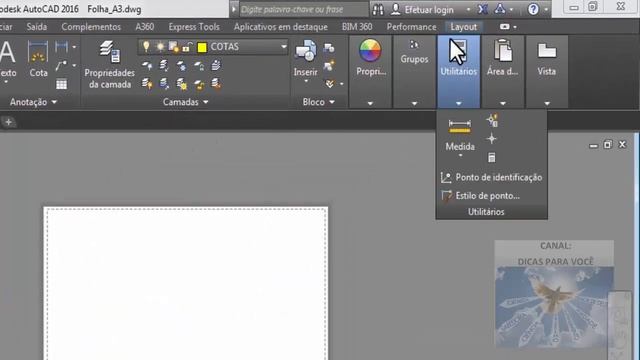Open the COTAS layer dropdown list
Viewport: 640px width, 360px height.
click(x=283, y=47)
